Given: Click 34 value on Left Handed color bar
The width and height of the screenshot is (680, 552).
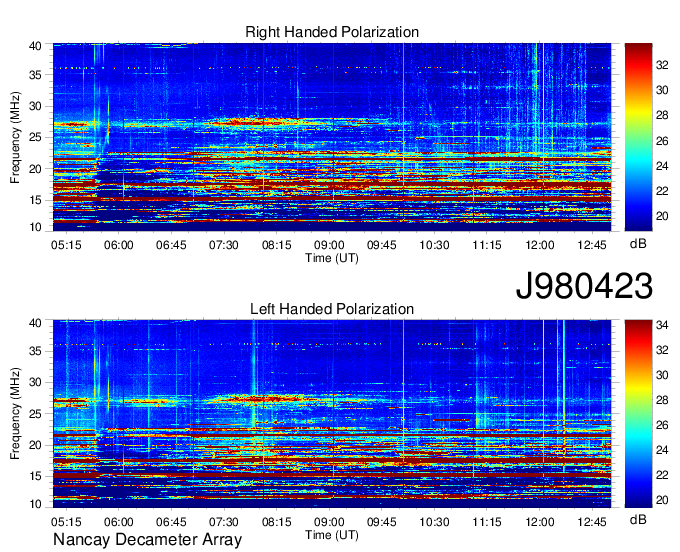Looking at the screenshot, I should [662, 325].
